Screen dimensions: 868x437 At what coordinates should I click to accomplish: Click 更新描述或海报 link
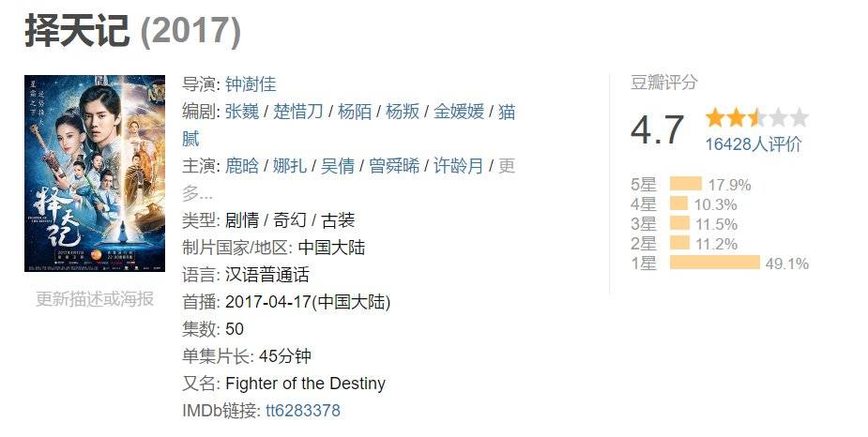(94, 299)
